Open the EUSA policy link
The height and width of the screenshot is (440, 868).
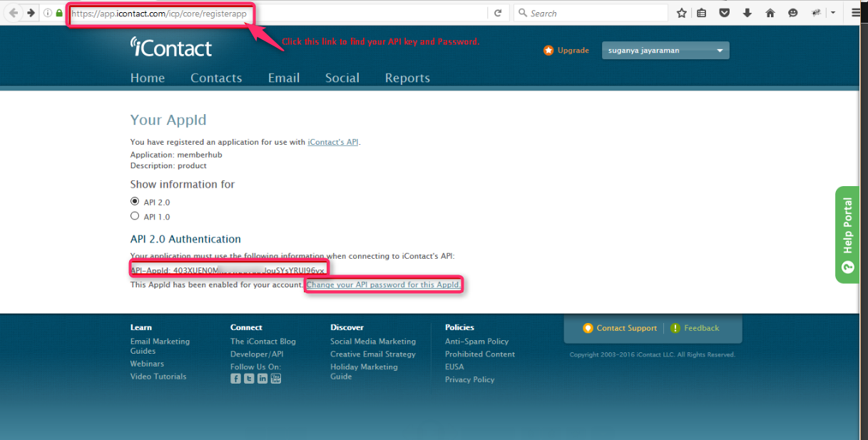454,367
